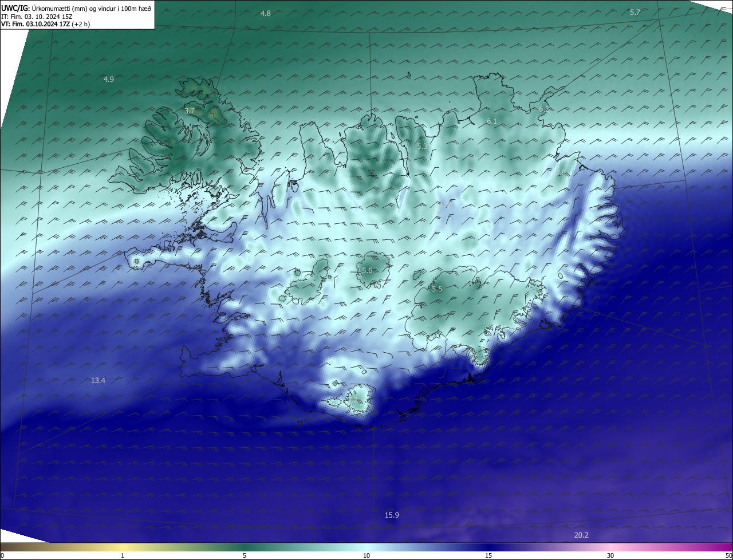
Task: Click the 1 label on the color scale
Action: pyautogui.click(x=123, y=555)
